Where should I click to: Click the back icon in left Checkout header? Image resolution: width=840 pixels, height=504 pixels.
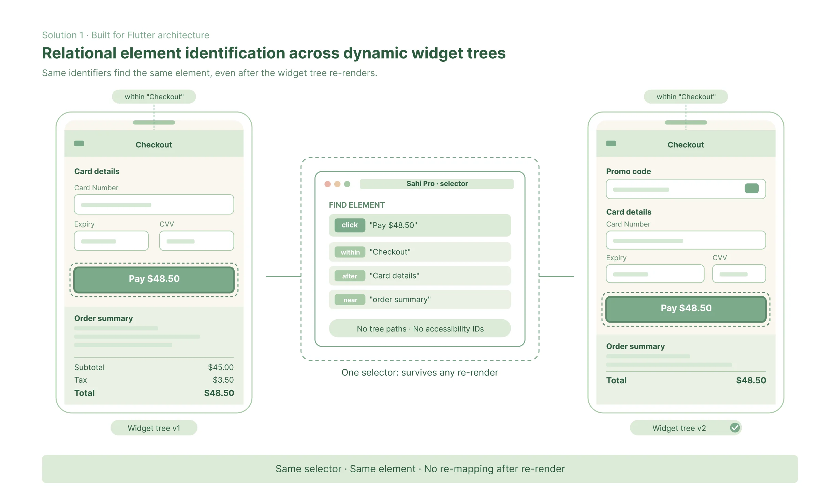pyautogui.click(x=79, y=144)
